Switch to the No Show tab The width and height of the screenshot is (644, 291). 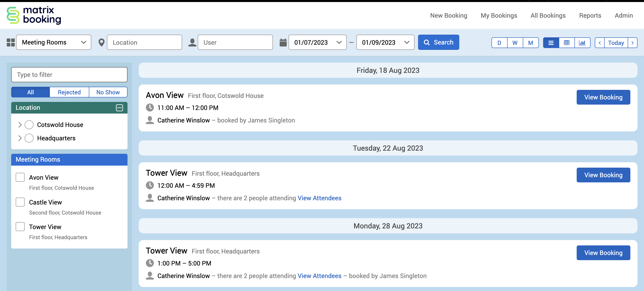point(108,92)
